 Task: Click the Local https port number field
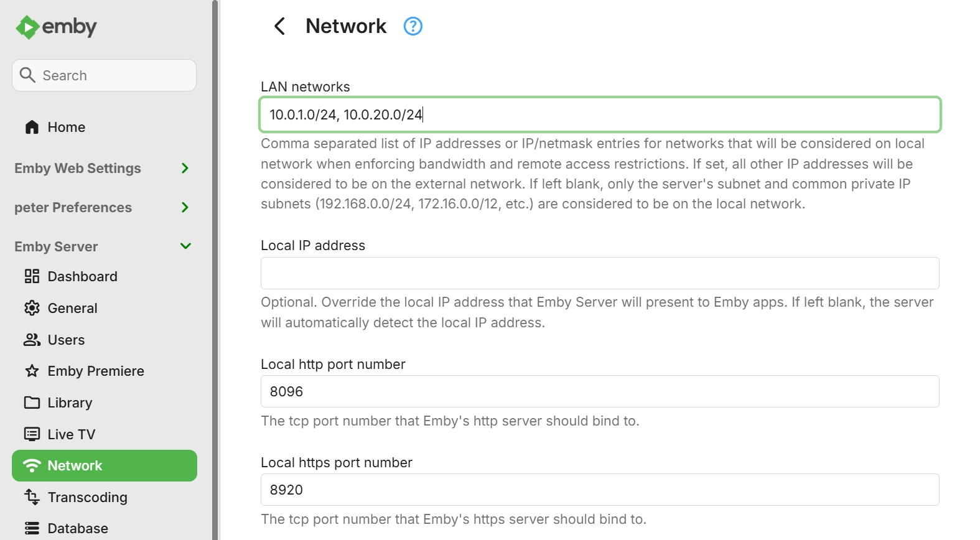click(599, 490)
